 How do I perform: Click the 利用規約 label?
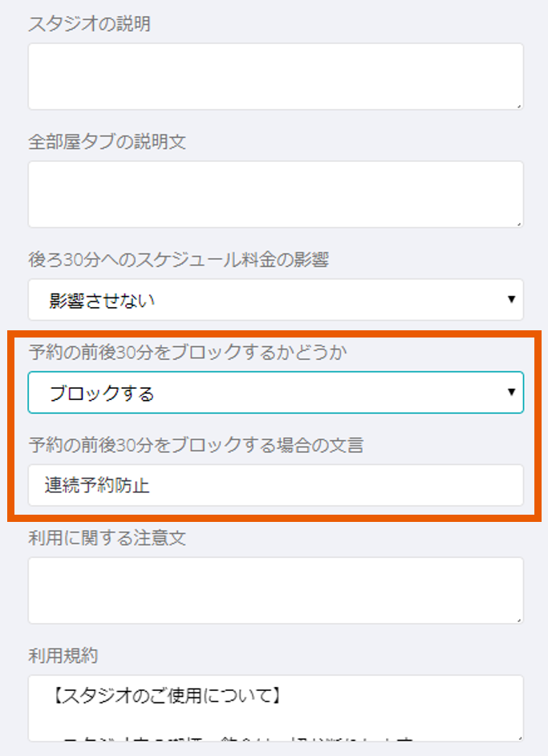click(x=63, y=656)
